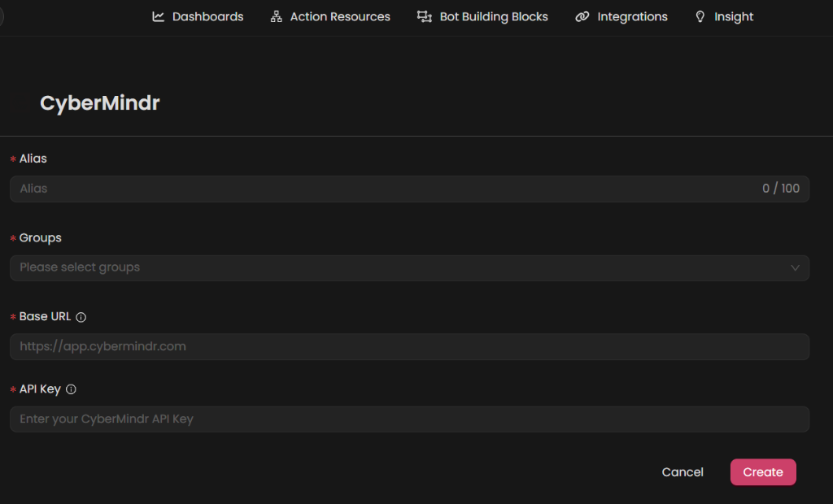This screenshot has height=504, width=833.
Task: Click the Integrations link icon
Action: (582, 16)
